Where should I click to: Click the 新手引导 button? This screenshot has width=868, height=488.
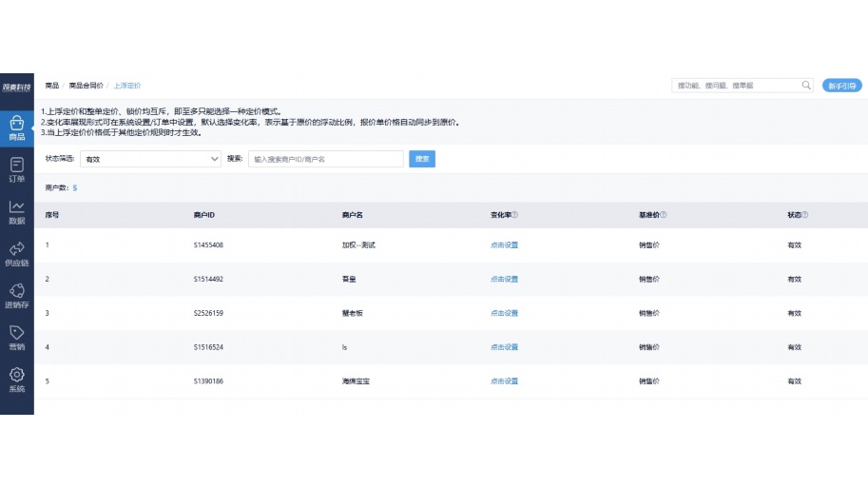point(842,86)
